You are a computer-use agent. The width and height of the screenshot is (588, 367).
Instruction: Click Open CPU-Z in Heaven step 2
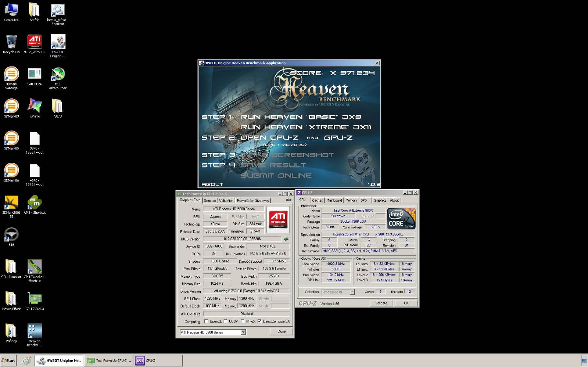(269, 138)
